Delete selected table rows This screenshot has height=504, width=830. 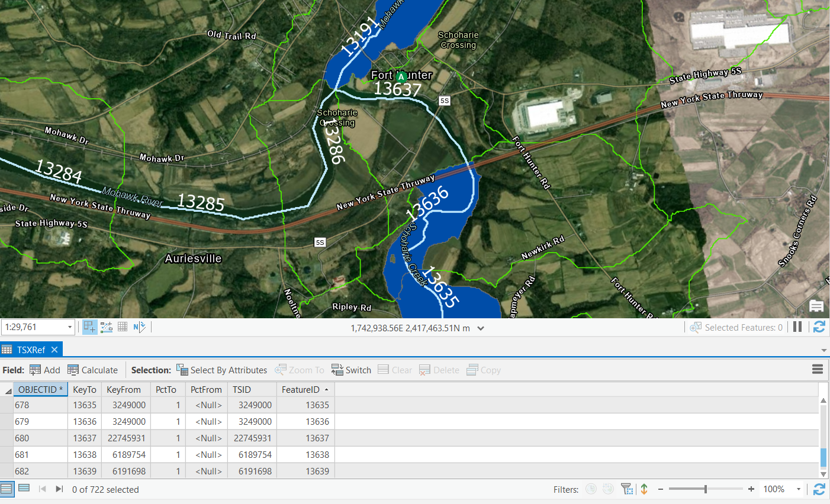point(439,370)
